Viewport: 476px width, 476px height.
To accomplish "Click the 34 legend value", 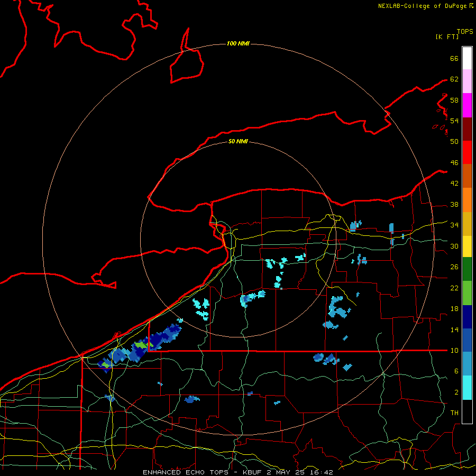I will pyautogui.click(x=454, y=225).
